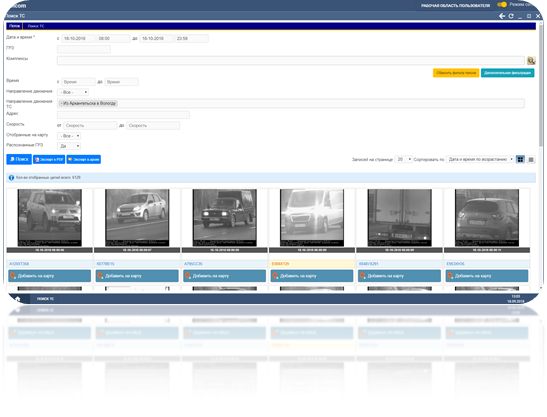Image resolution: width=547 pixels, height=417 pixels.
Task: Switch to the tile grid view
Action: (x=520, y=159)
